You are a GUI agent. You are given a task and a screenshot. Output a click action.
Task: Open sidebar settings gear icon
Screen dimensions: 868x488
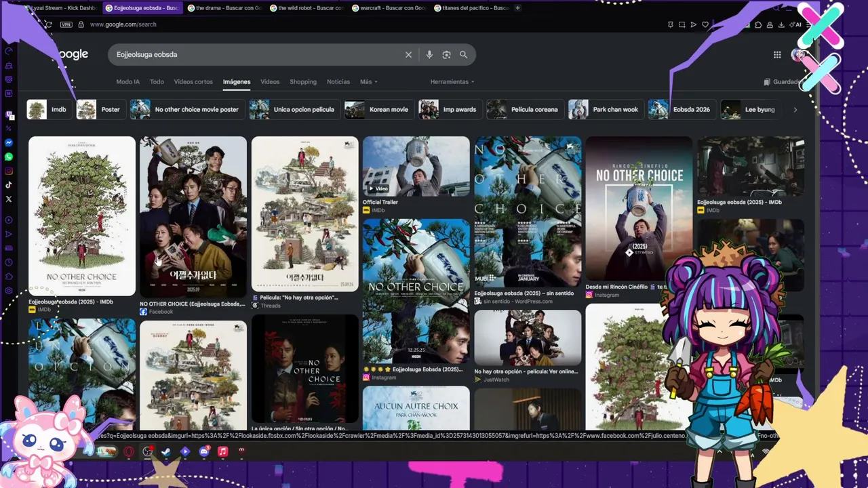point(9,291)
